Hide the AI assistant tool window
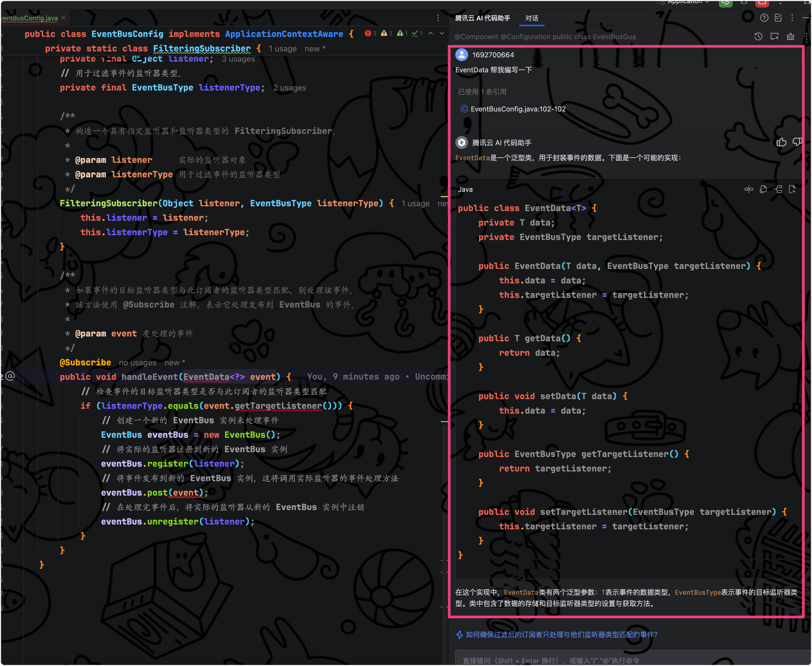This screenshot has width=812, height=666. point(806,18)
